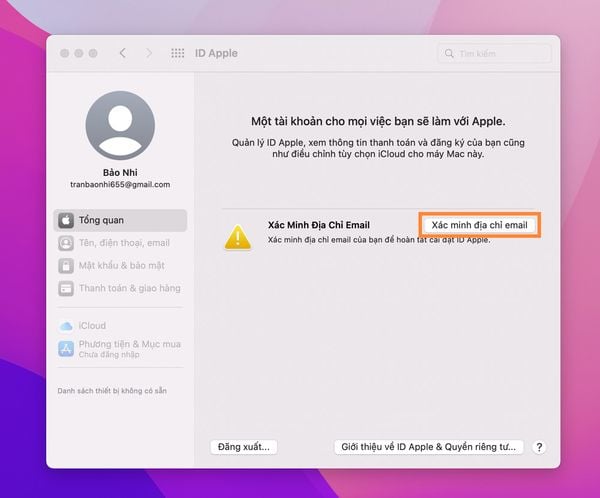Screen dimensions: 600x498
Task: Go forward with the right chevron arrow
Action: click(149, 53)
